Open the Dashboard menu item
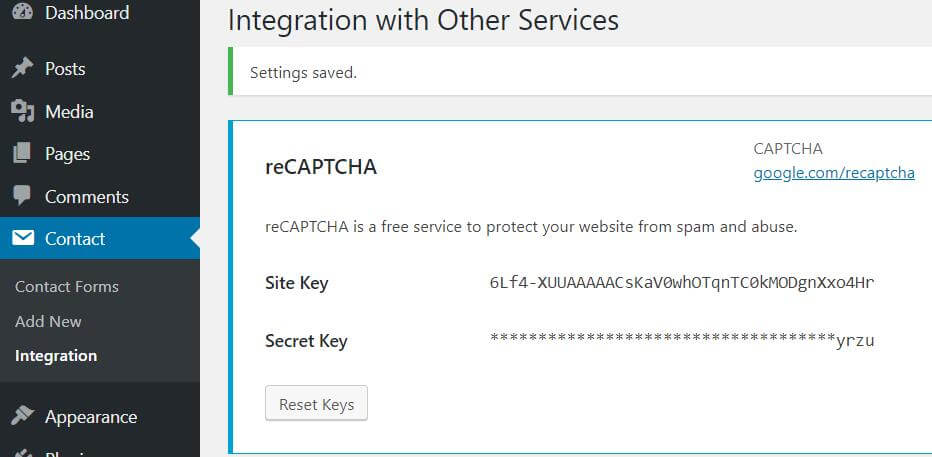Screen dimensions: 932x457 87,13
